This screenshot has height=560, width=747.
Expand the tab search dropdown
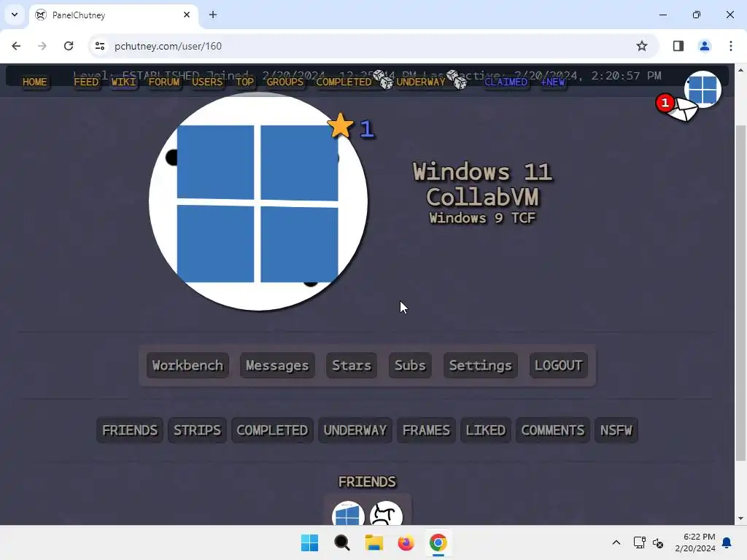[x=15, y=15]
